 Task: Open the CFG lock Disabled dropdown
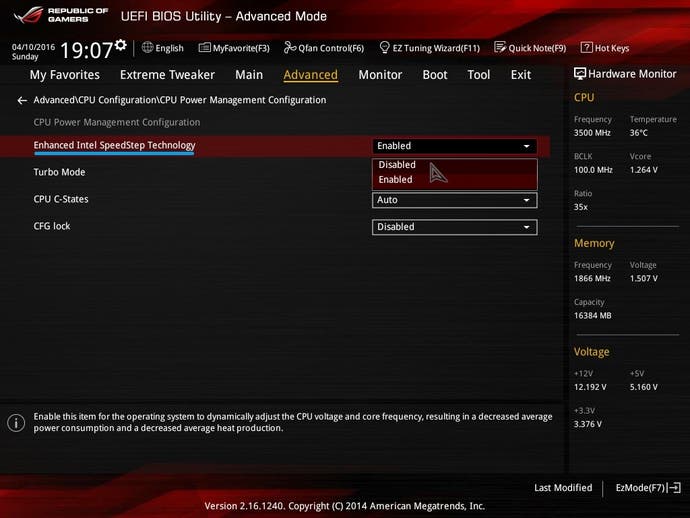[455, 227]
